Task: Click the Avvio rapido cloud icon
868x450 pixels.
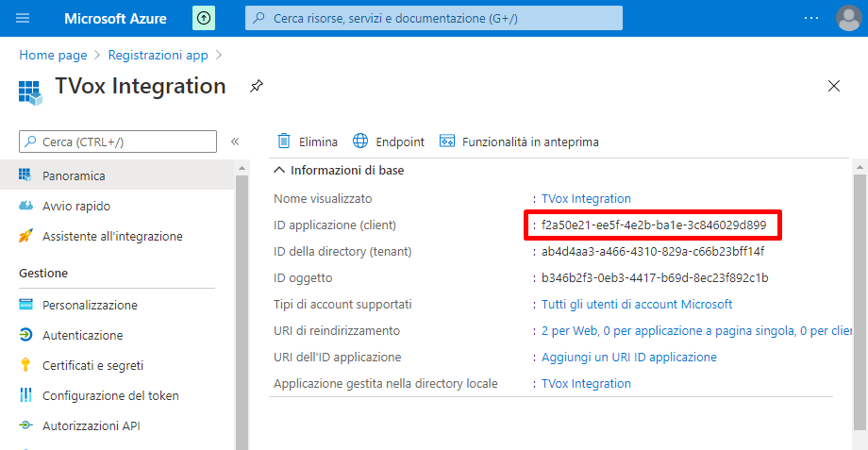Action: 25,206
